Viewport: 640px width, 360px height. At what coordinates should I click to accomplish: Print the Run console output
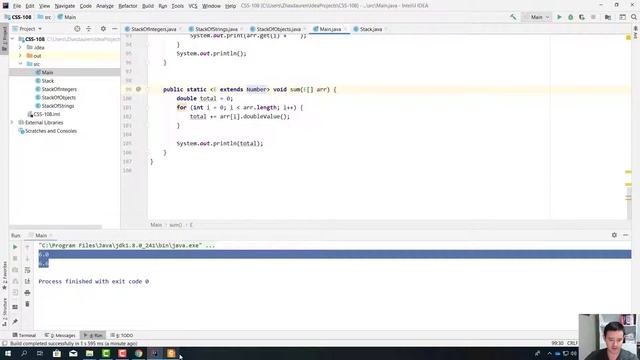(x=27, y=293)
